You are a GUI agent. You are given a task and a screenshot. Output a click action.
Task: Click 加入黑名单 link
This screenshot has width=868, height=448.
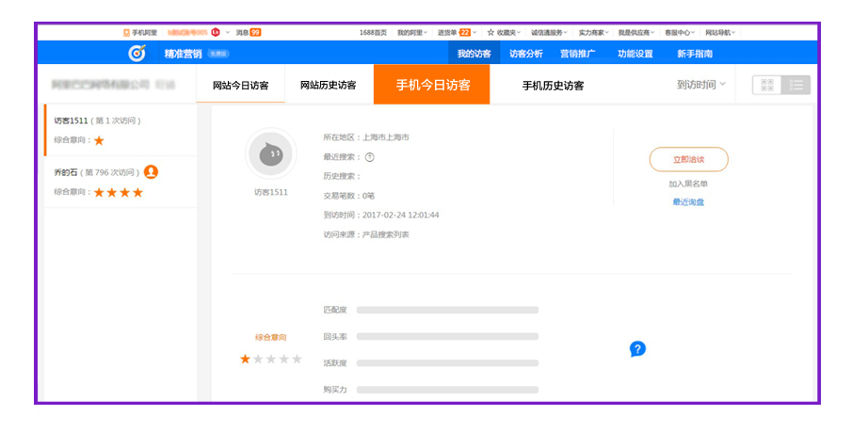[688, 184]
